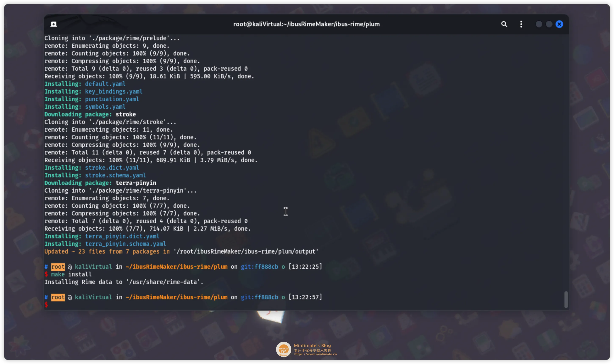Select 'Installing: stroke.dict.yaml' line
This screenshot has height=364, width=614.
tap(91, 168)
